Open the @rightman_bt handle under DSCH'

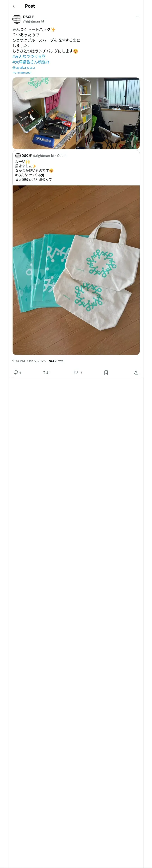pos(34,21)
